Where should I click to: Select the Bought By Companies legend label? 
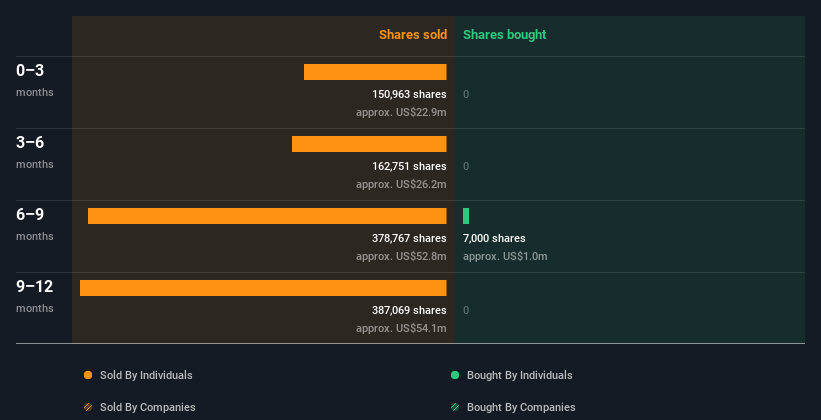521,407
